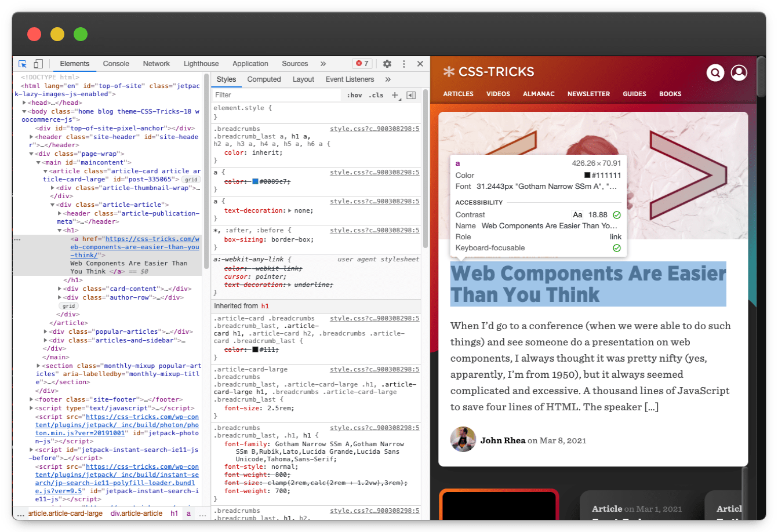
Task: Toggle the grid badge on article element
Action: tap(191, 180)
